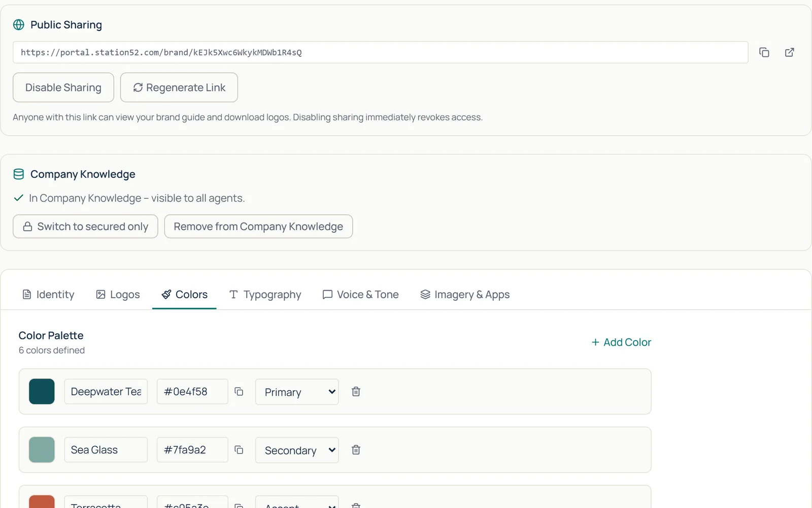Select the public sharing URL field
Screen dimensions: 812x508
coord(381,52)
